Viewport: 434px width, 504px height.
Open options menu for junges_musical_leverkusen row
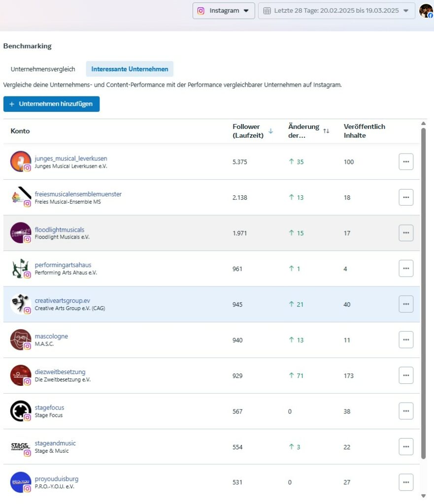coord(406,162)
